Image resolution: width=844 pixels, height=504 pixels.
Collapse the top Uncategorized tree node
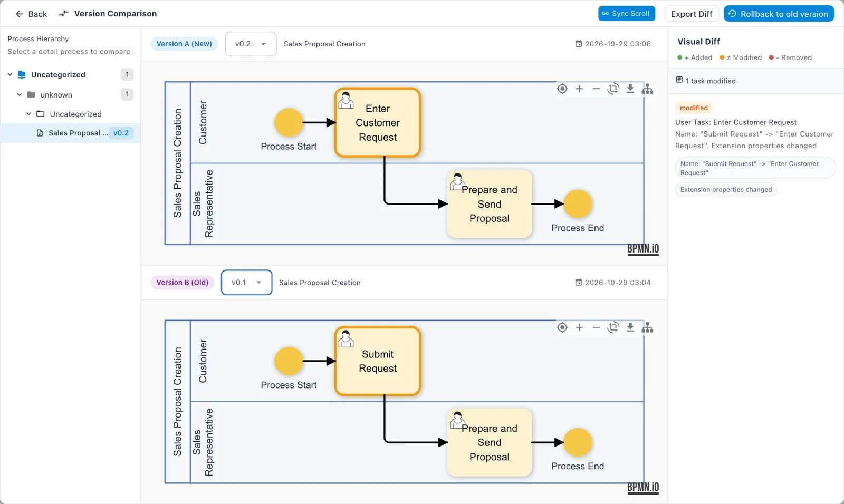point(10,74)
